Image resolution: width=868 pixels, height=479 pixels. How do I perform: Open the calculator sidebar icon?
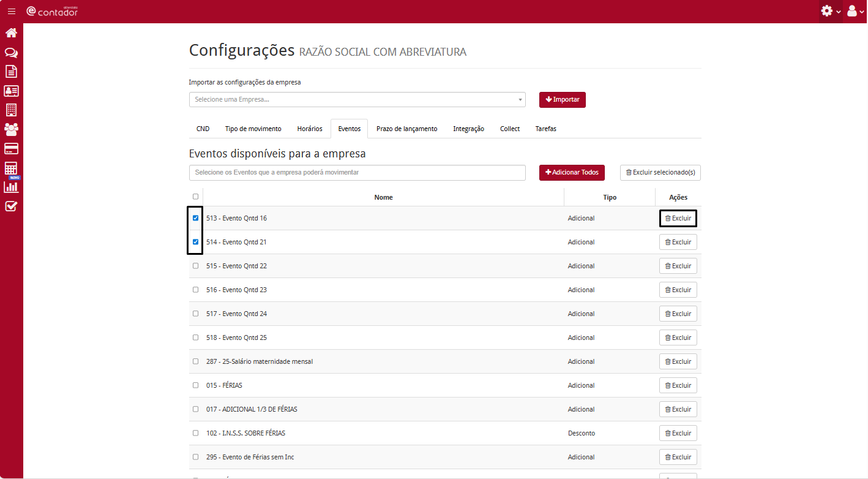pos(11,168)
